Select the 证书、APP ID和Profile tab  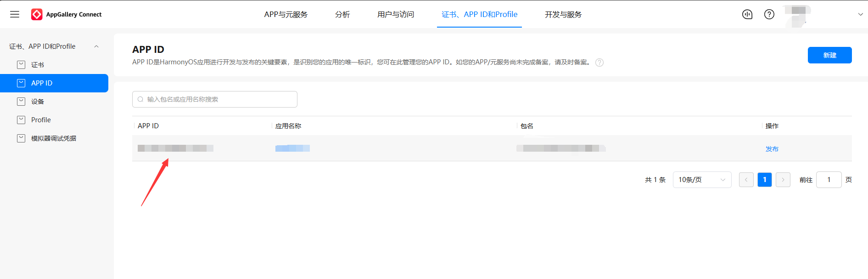pyautogui.click(x=479, y=14)
